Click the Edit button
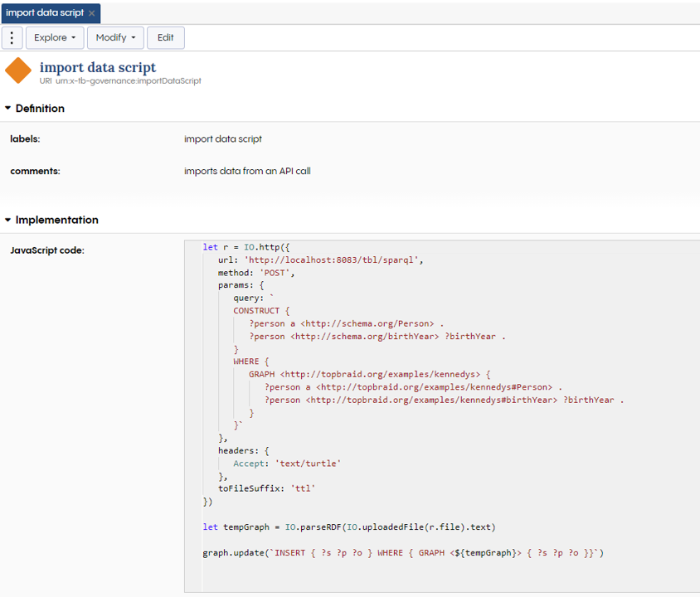 click(165, 37)
